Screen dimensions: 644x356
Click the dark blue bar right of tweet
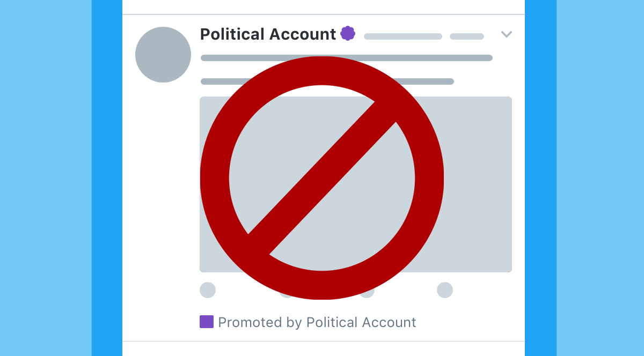(540, 178)
